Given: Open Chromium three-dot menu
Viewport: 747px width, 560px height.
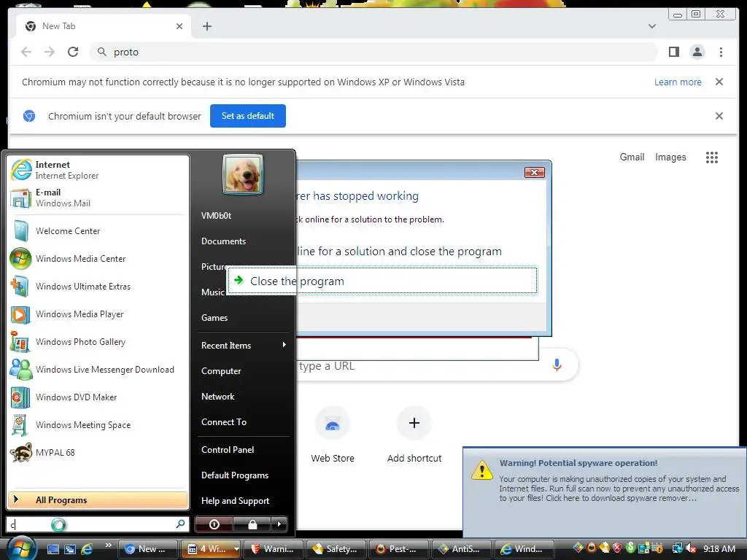Looking at the screenshot, I should (x=721, y=52).
